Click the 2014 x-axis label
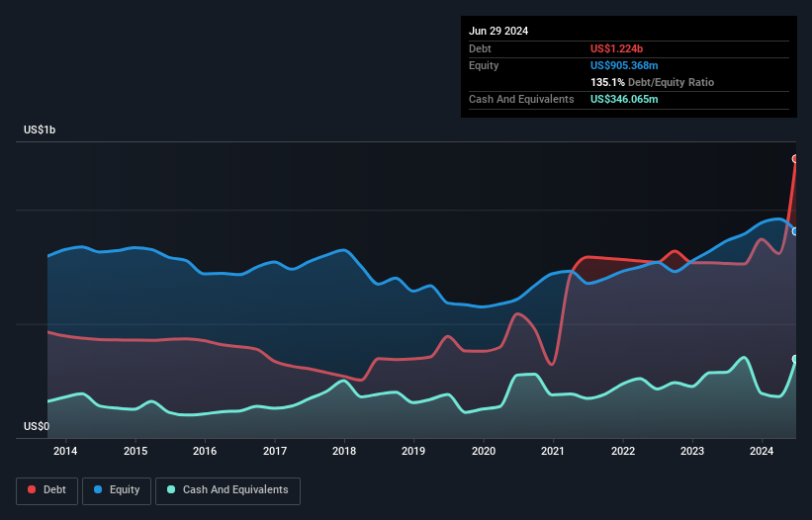812x520 pixels. (65, 451)
